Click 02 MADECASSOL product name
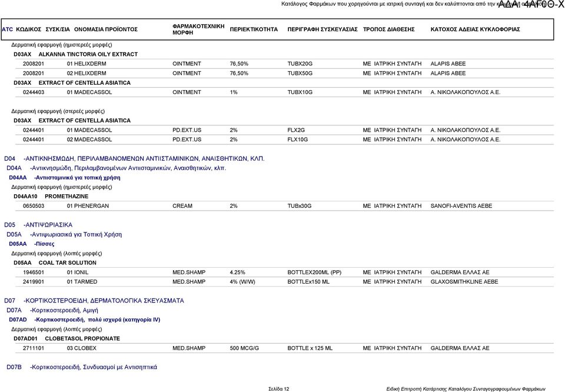Image resolution: width=565 pixels, height=392 pixels. pyautogui.click(x=89, y=139)
